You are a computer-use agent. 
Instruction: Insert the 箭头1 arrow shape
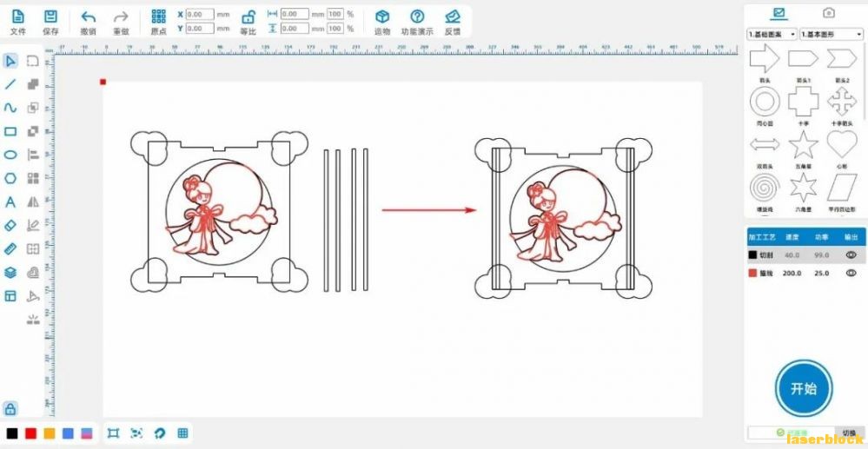803,59
